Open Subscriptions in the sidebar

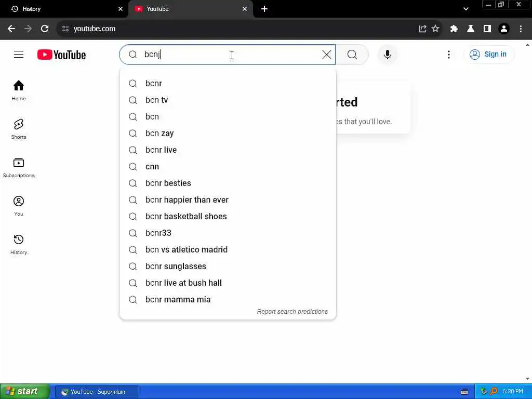tap(19, 168)
